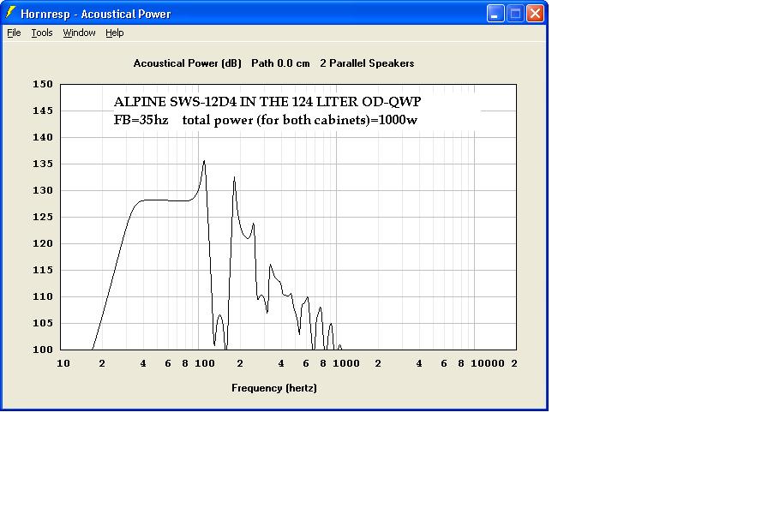The image size is (774, 532).
Task: Click the 150 value on the dB axis
Action: click(43, 85)
